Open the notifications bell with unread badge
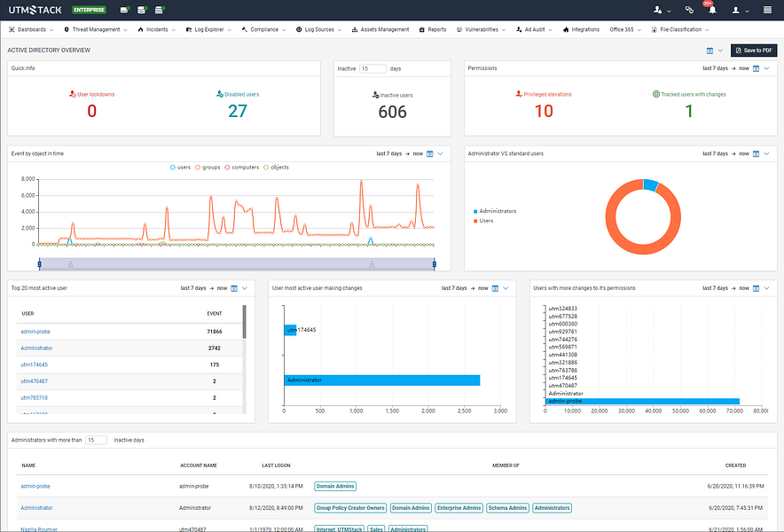Viewport: 784px width, 532px height. click(714, 10)
